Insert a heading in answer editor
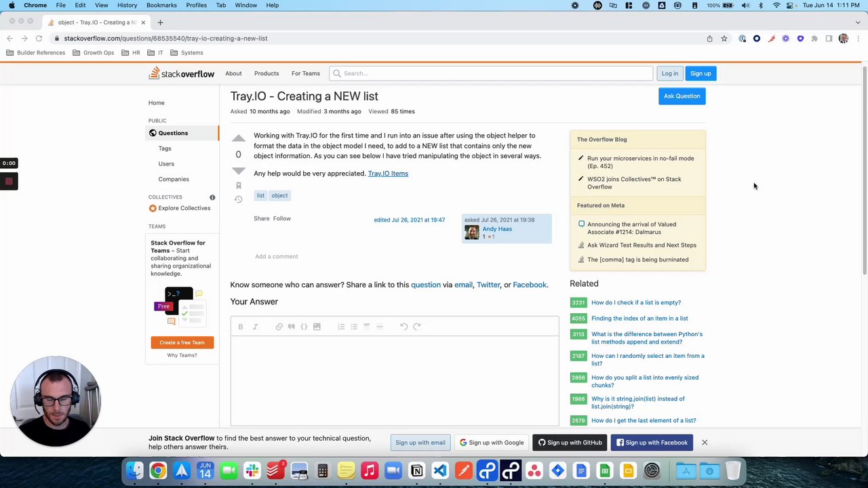This screenshot has height=488, width=868. pyautogui.click(x=366, y=327)
